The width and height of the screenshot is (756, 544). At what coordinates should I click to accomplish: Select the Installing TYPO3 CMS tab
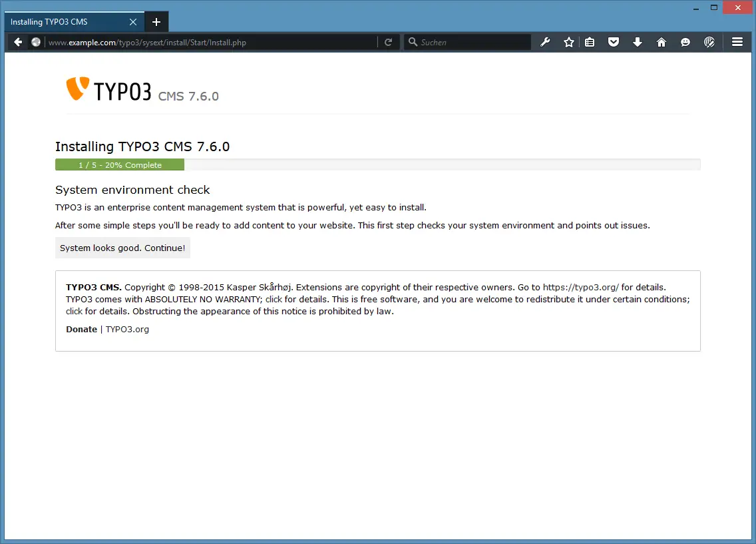[x=75, y=22]
